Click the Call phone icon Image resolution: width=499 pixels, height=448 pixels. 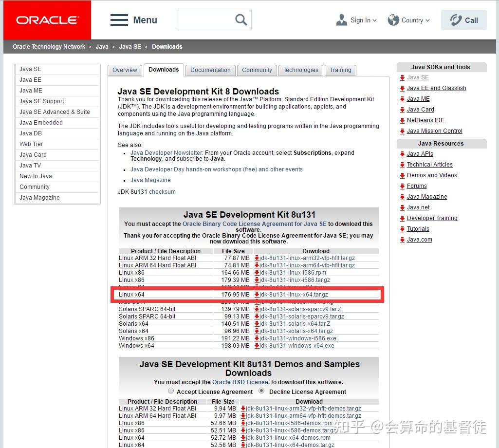(x=455, y=20)
